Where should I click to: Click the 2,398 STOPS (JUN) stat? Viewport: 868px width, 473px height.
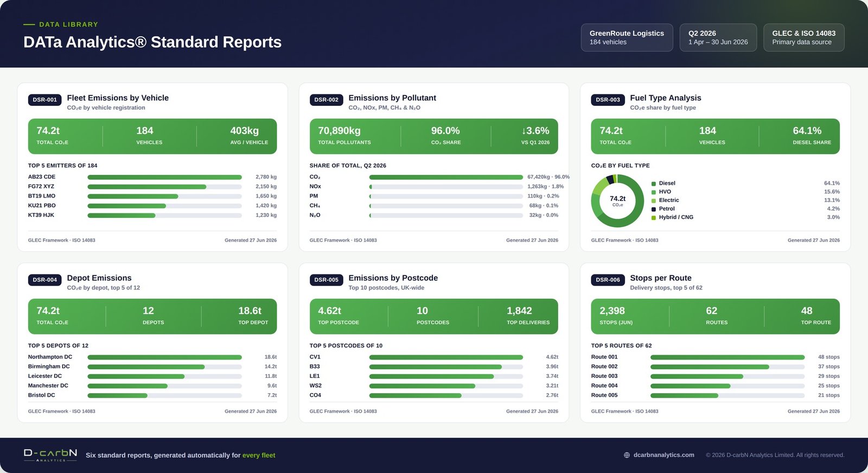[616, 316]
